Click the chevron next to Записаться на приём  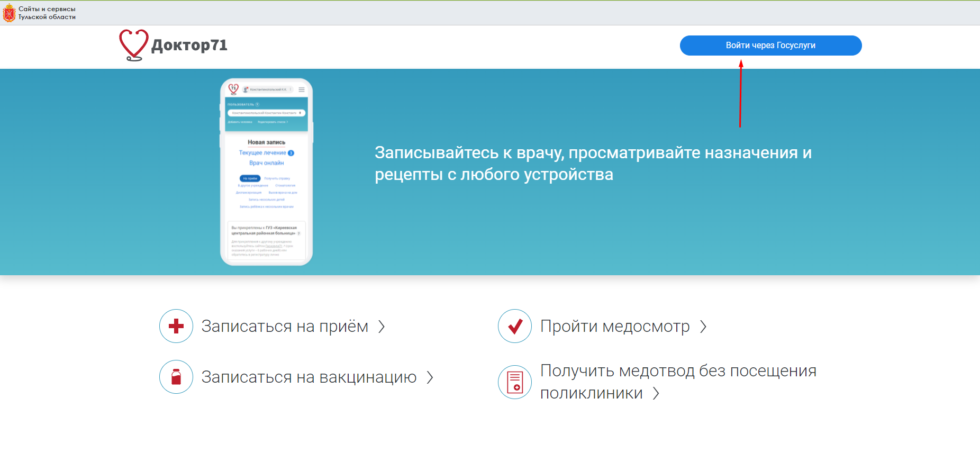click(382, 327)
